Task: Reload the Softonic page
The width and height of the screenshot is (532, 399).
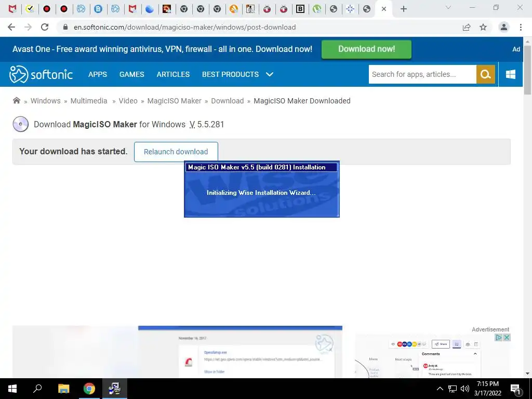Action: (45, 27)
